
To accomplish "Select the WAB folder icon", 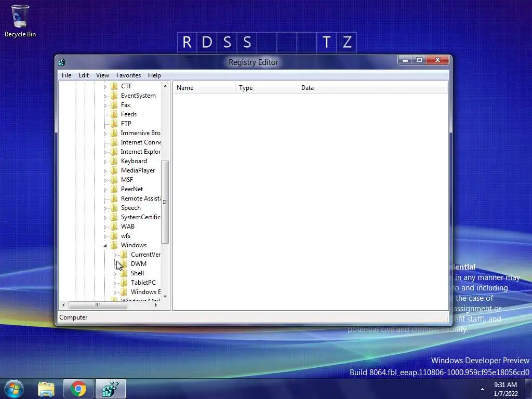I will (114, 227).
